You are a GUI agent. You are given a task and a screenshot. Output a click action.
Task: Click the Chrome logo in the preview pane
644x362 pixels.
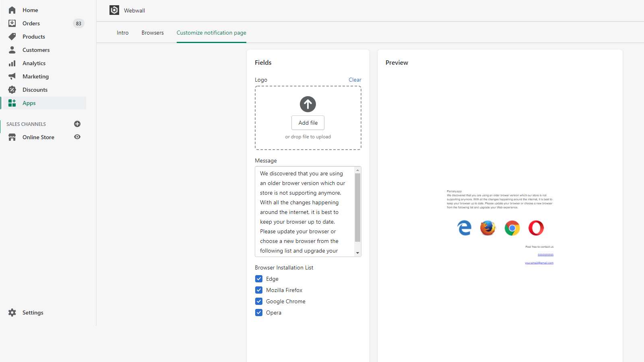tap(512, 228)
